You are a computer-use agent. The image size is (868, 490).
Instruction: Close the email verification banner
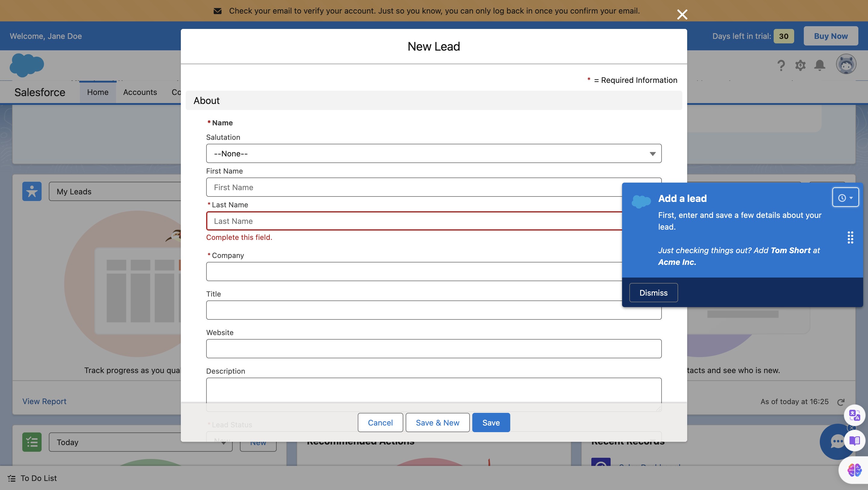[x=682, y=14]
